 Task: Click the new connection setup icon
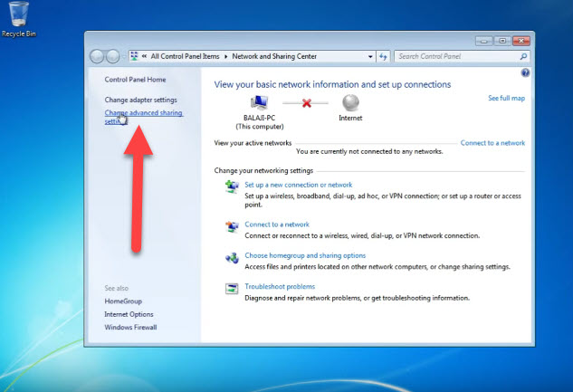232,186
